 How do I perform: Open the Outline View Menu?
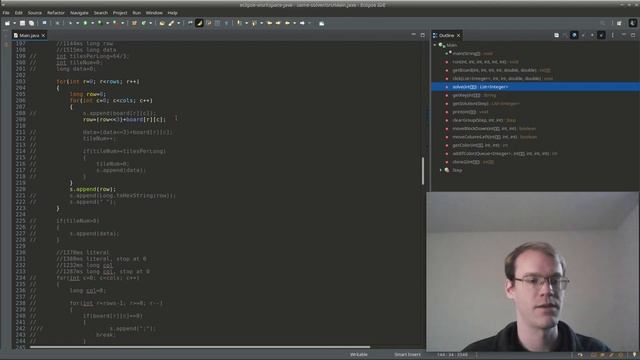tap(613, 36)
